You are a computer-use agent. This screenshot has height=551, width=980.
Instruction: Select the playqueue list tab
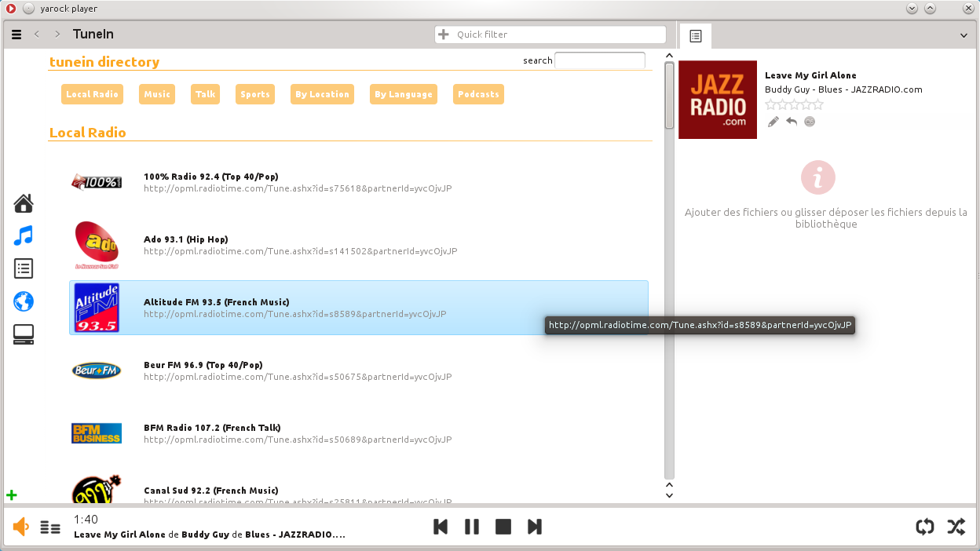click(x=695, y=36)
